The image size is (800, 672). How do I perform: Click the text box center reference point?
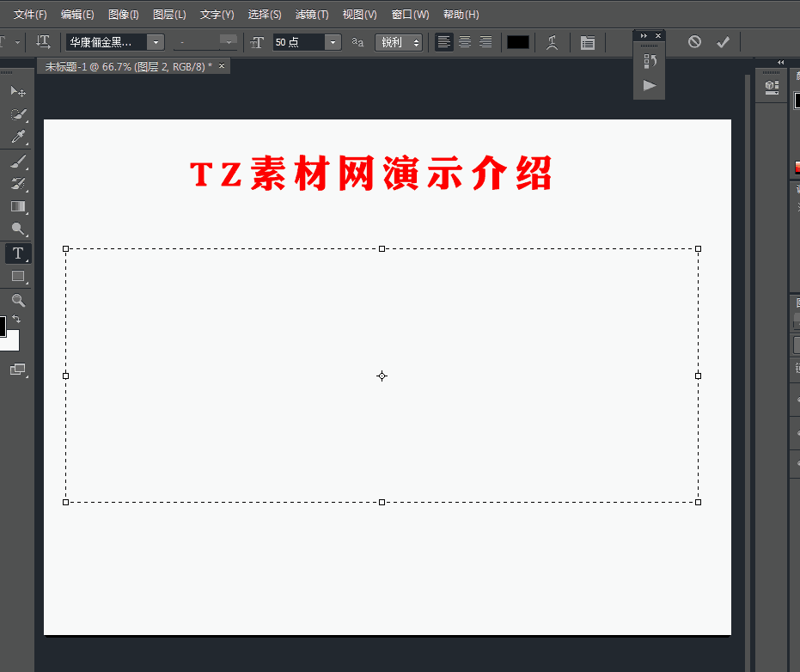(382, 376)
